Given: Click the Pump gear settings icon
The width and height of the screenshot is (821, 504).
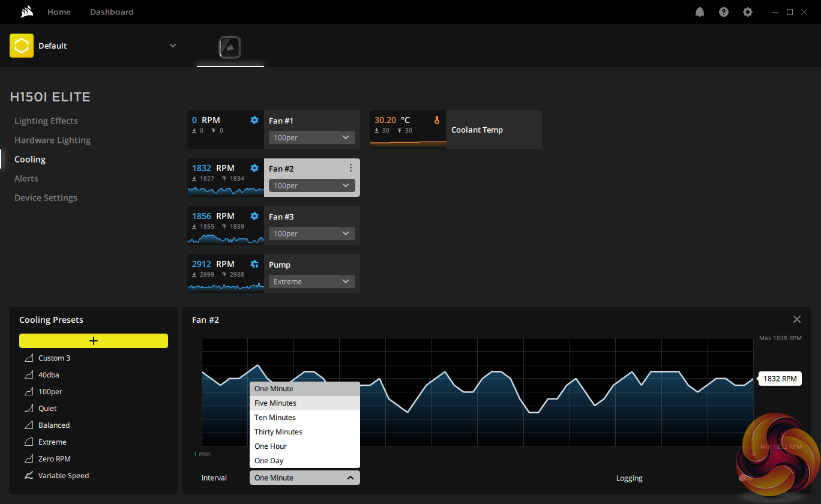Looking at the screenshot, I should coord(254,264).
